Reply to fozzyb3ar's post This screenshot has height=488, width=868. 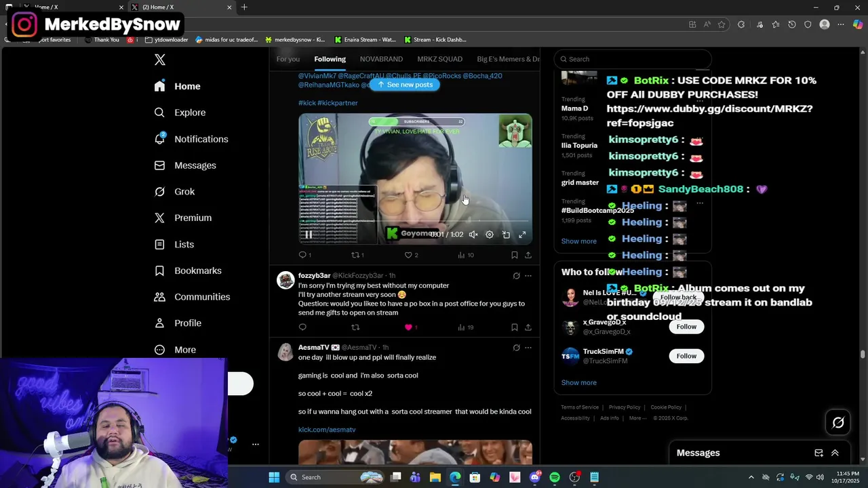click(302, 327)
